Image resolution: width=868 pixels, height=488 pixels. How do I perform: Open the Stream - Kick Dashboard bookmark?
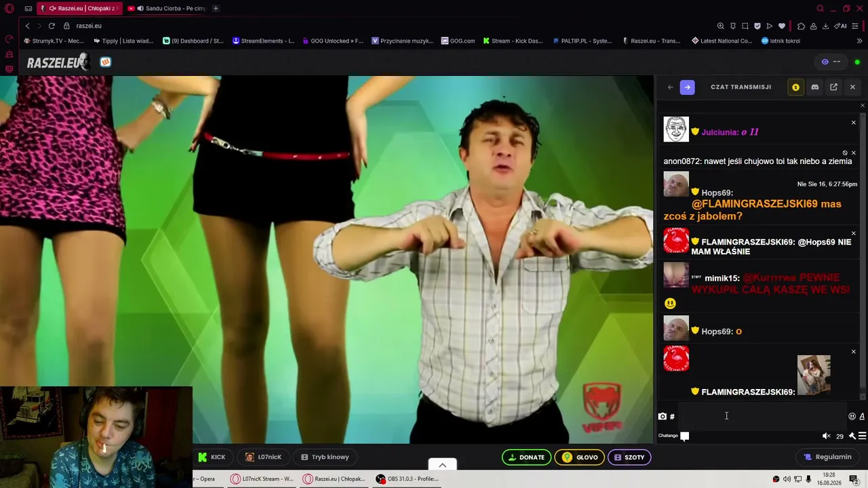coord(513,41)
